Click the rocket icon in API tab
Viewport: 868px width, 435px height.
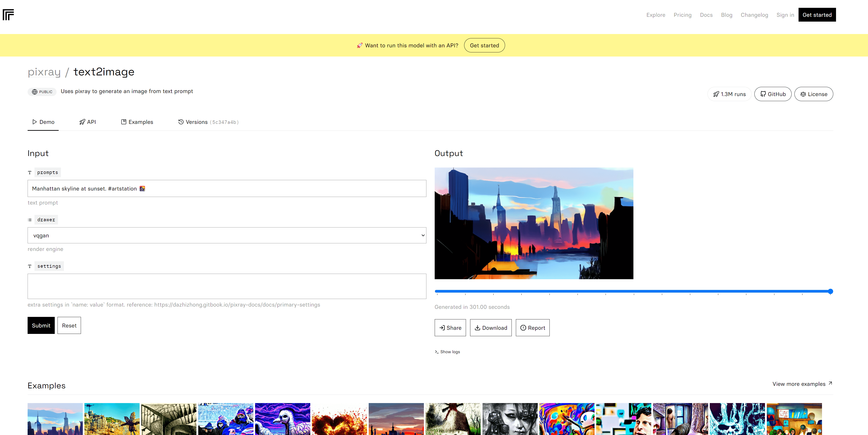click(82, 122)
